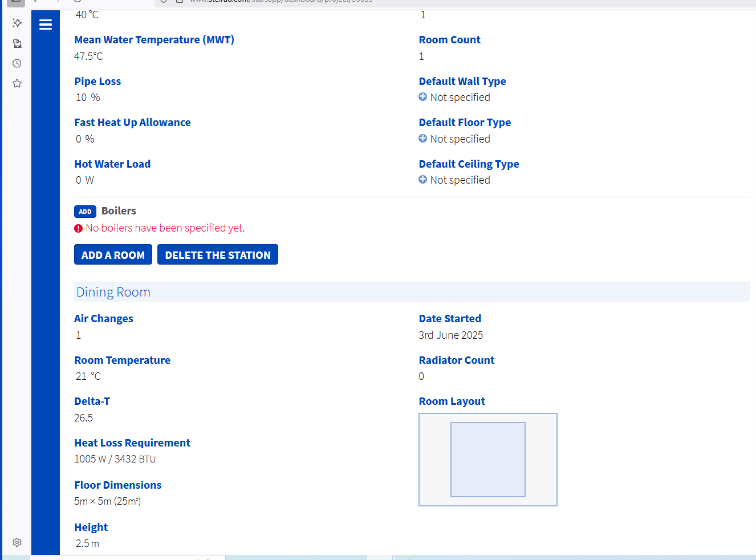This screenshot has width=756, height=560.
Task: Open the hamburger menu in blue sidebar
Action: (46, 25)
